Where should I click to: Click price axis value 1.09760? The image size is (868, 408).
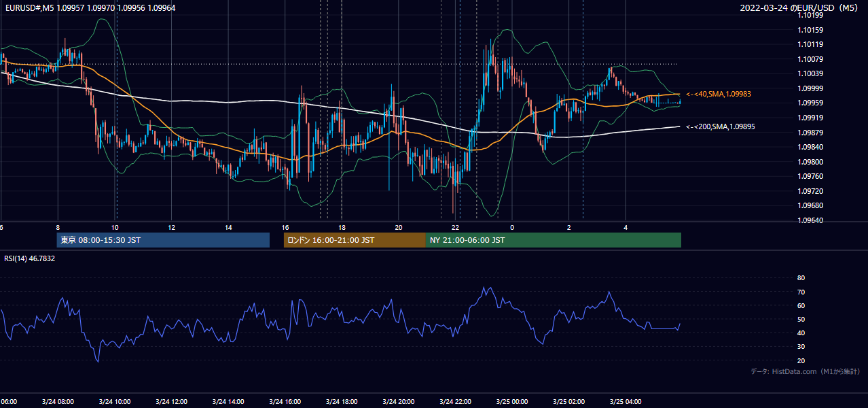point(810,176)
